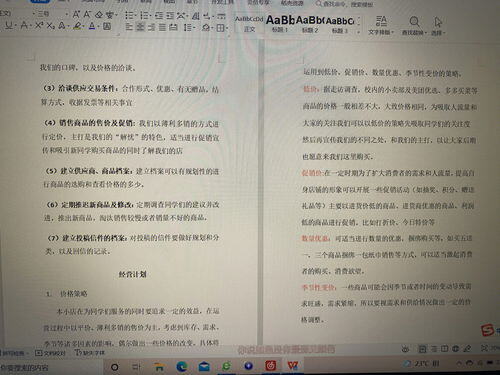This screenshot has width=500, height=375.
Task: Click the red 数量优惠 text
Action: coord(316,238)
